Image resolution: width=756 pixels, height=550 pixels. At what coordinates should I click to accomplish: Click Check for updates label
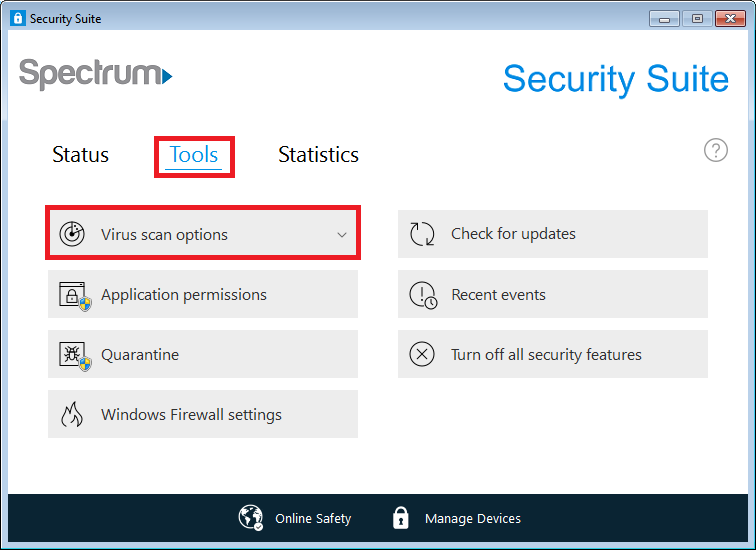point(513,234)
